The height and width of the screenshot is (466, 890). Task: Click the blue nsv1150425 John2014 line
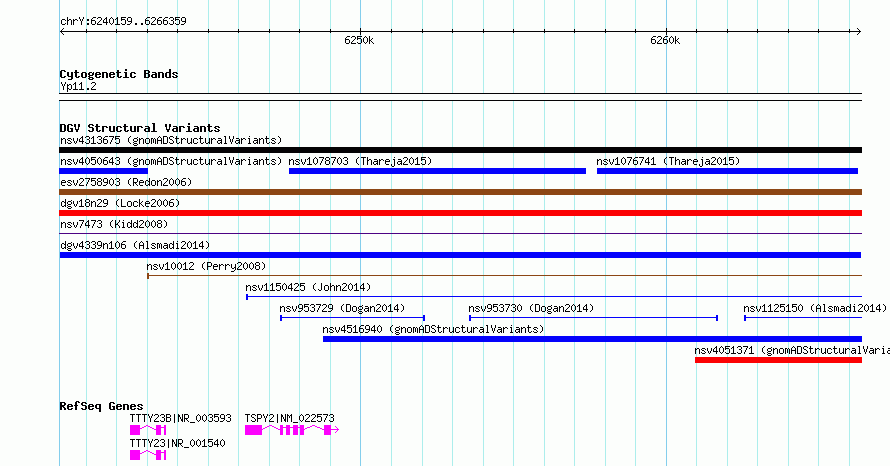pos(554,297)
